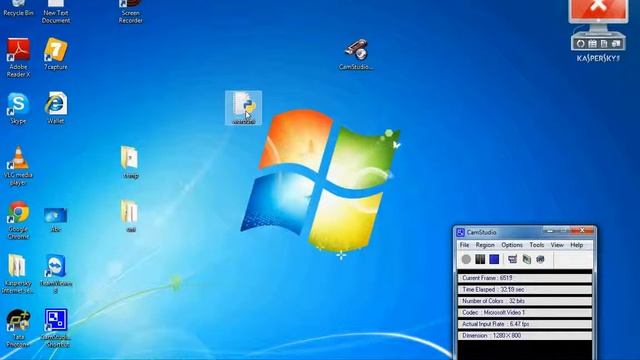Minimize the CamStudio window

[x=550, y=231]
